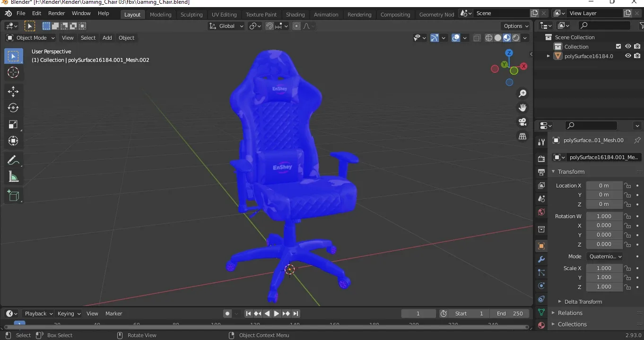Expand the Collections panel
This screenshot has width=644, height=340.
coord(569,324)
